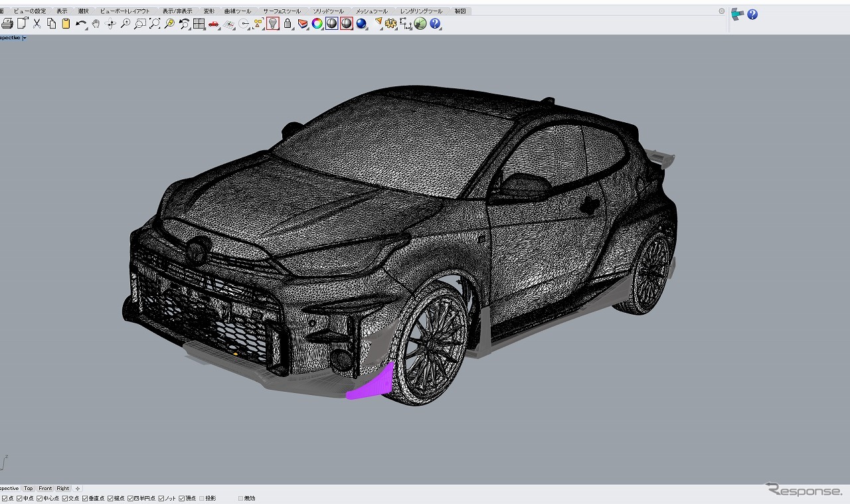
Task: Toggle the 中点 osnap checkbox
Action: (x=20, y=498)
